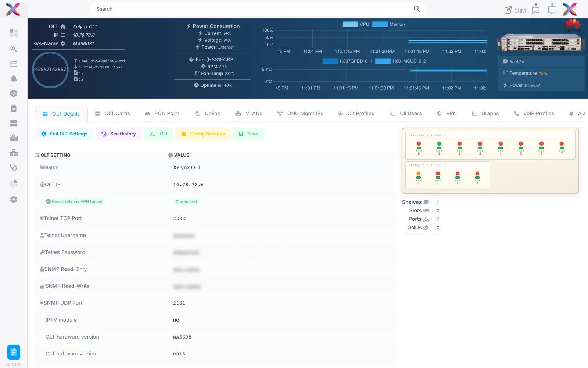Click the OLT hardware version MA5608
This screenshot has width=588, height=368.
pos(182,337)
